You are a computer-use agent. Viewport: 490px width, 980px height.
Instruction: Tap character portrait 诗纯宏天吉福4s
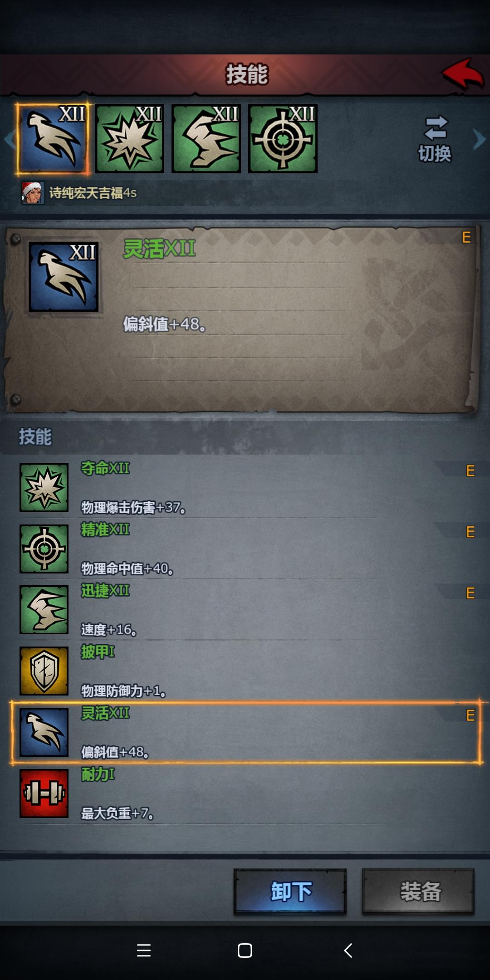(33, 193)
